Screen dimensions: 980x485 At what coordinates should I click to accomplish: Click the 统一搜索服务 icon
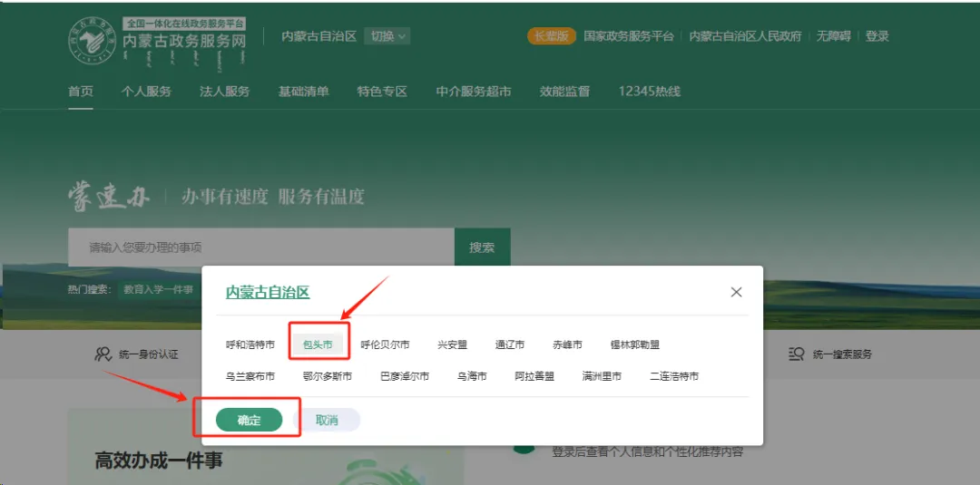(797, 354)
